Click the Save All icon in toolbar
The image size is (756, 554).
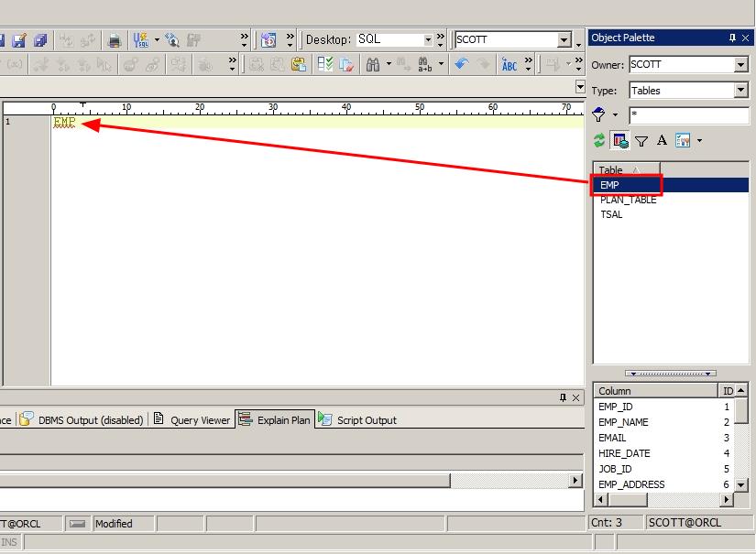coord(42,40)
